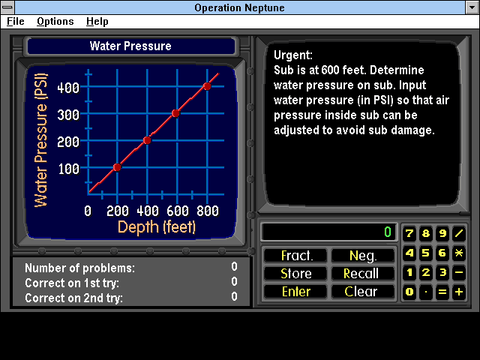Toggle fraction mode with Fract.
Viewport: 480px width, 360px height.
click(x=296, y=256)
